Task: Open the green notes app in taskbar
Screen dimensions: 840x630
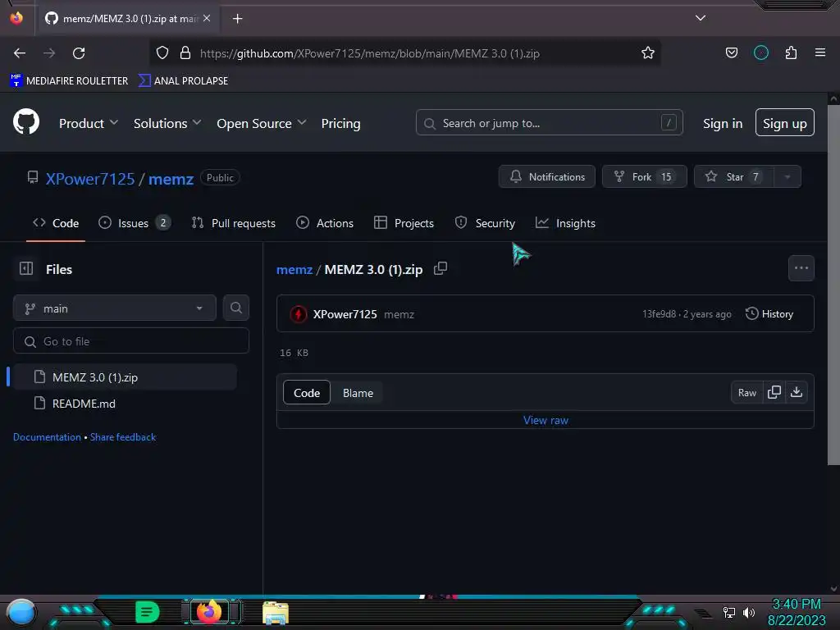Action: tap(148, 612)
